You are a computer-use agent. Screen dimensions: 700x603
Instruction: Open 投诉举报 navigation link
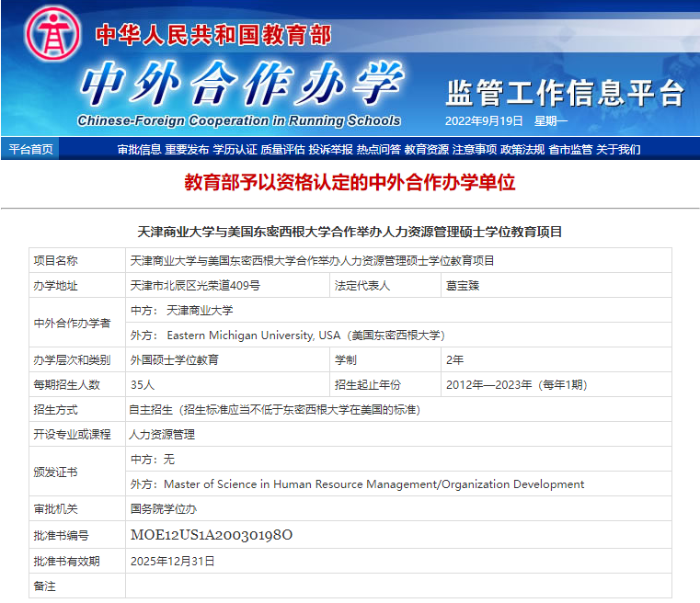(330, 150)
